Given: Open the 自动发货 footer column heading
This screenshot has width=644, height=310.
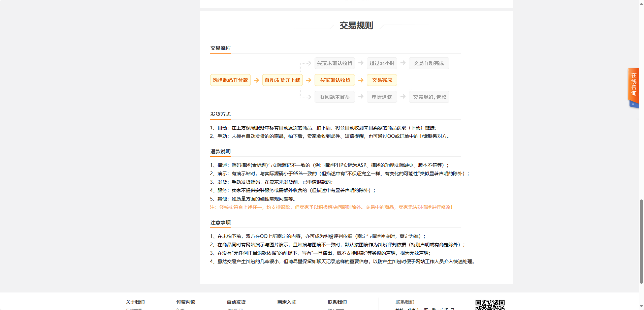Looking at the screenshot, I should point(236,302).
